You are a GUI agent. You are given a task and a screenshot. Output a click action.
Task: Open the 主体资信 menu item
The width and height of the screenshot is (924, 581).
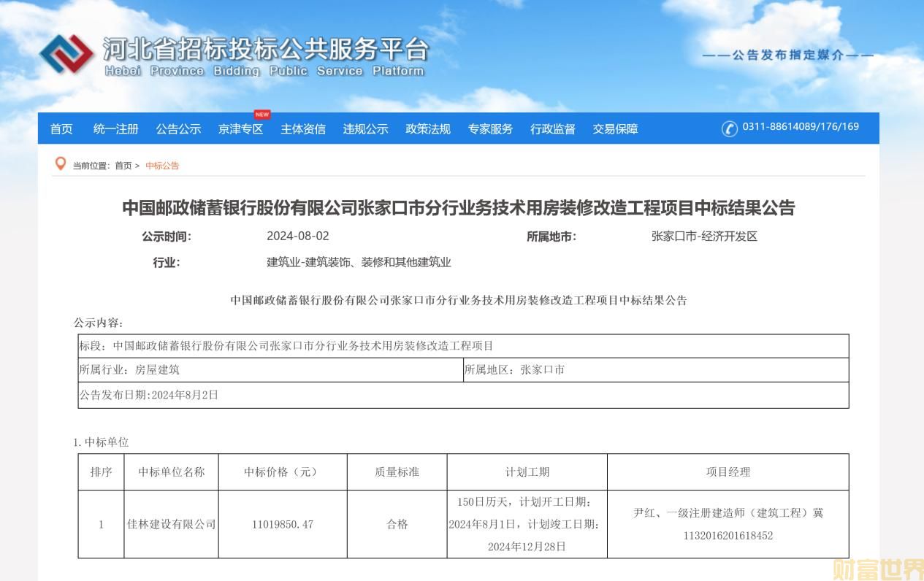tap(303, 129)
